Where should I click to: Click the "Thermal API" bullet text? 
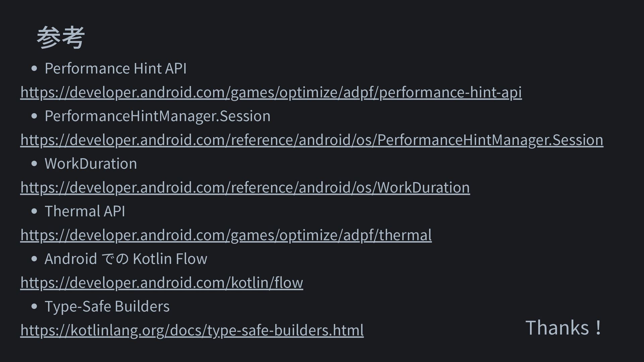[x=85, y=211]
